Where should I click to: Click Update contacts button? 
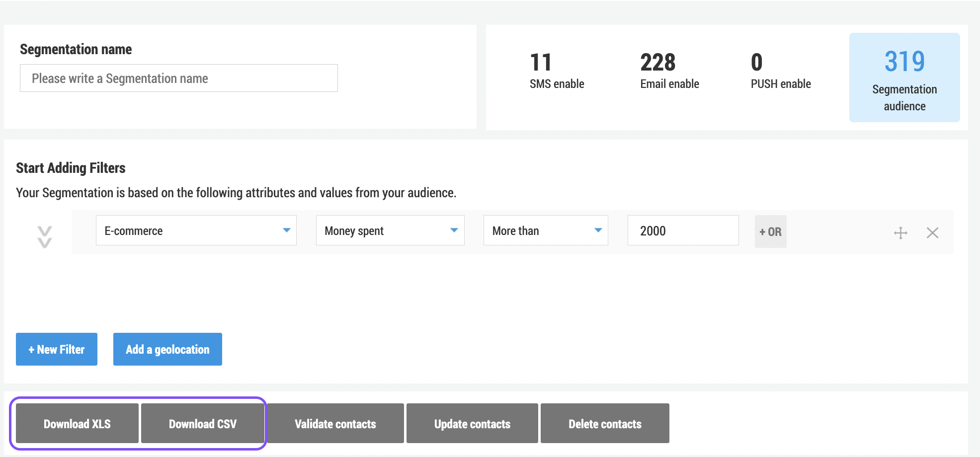pos(472,423)
